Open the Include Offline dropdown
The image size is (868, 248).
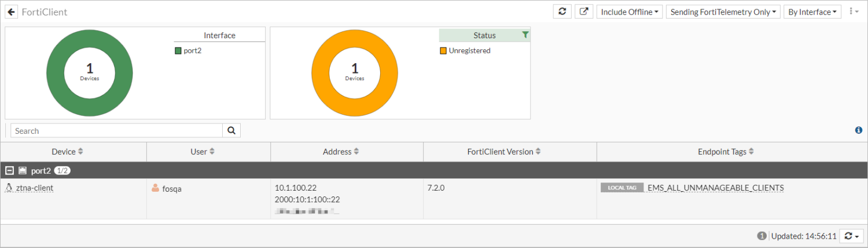pos(630,12)
